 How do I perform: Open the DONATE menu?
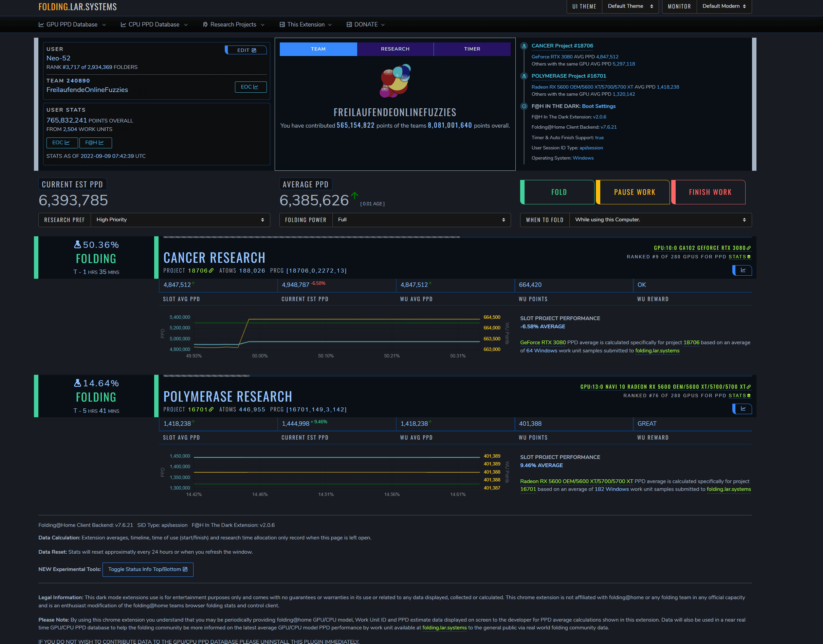(365, 24)
